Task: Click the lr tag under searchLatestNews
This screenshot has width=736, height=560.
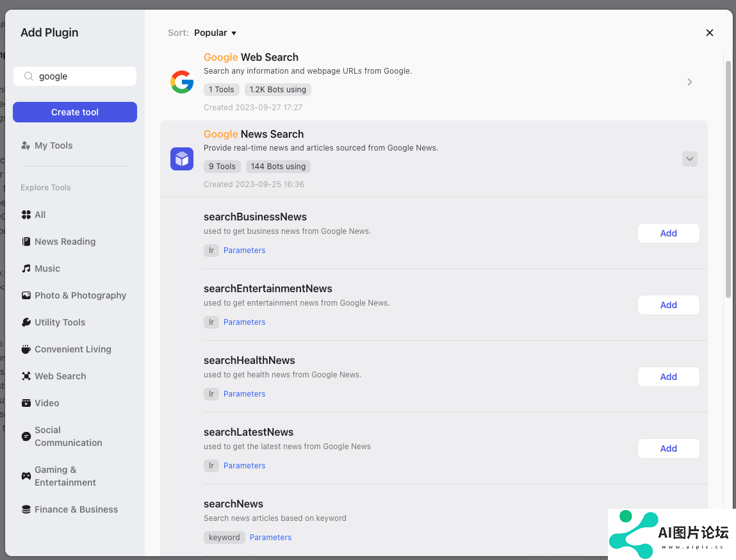Action: point(211,466)
